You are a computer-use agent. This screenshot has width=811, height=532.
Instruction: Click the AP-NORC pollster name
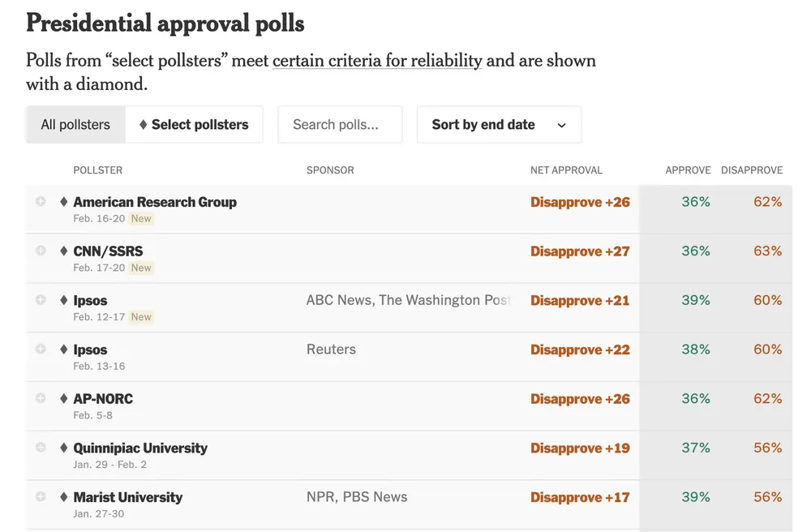coord(103,399)
